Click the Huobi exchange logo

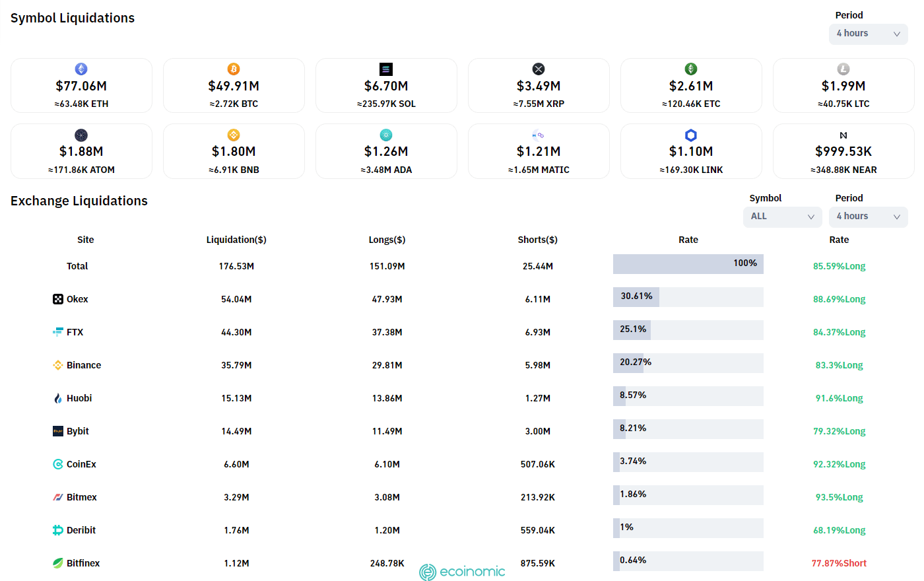[x=58, y=398]
